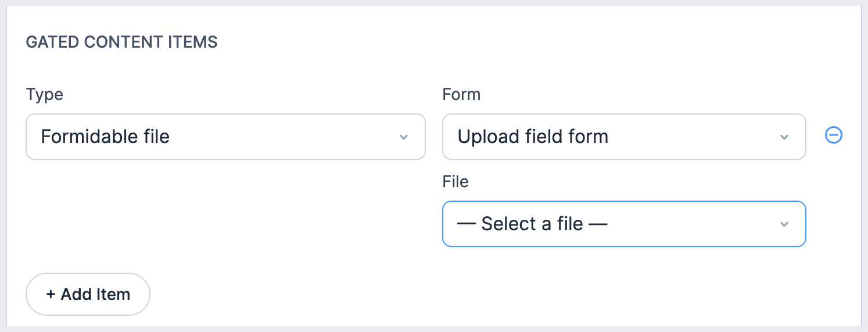The image size is (868, 332).
Task: Click the 'Gated Content Items' section heading
Action: (x=122, y=42)
